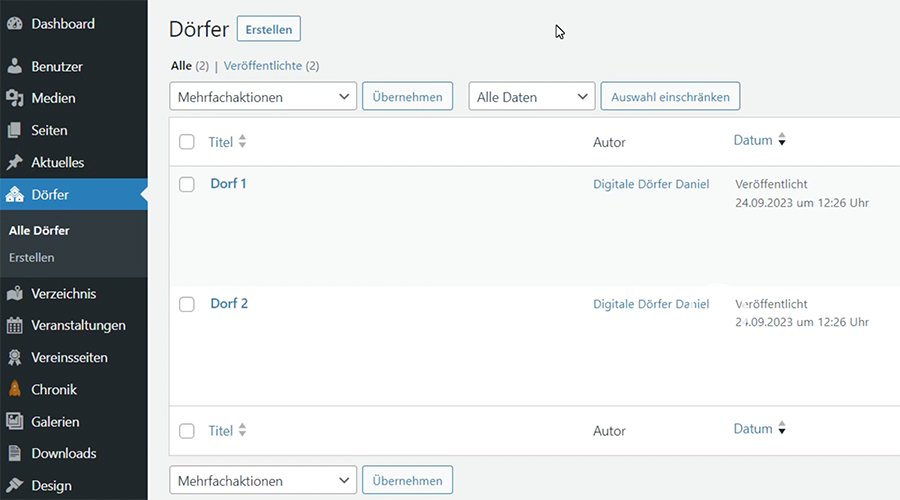The height and width of the screenshot is (500, 900).
Task: Click the Aktuelles pushpin icon
Action: pos(15,162)
